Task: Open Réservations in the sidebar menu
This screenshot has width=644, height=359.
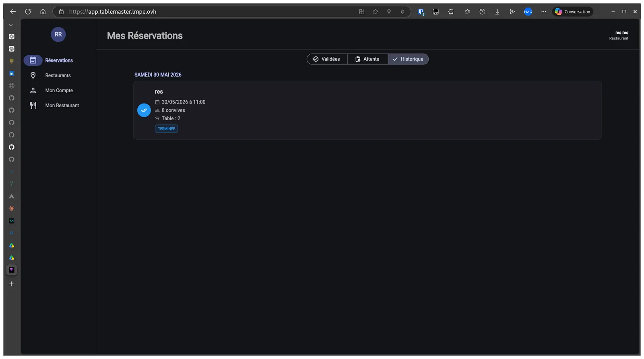Action: 58,60
